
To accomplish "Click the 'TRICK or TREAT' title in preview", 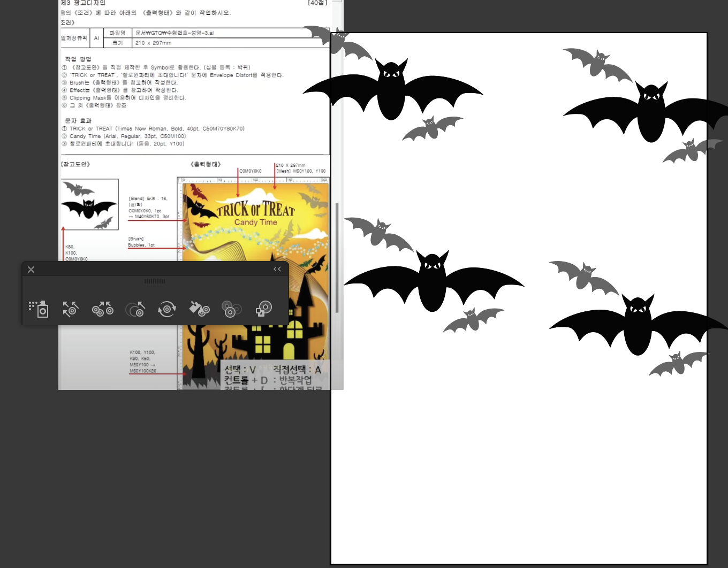I will 256,209.
